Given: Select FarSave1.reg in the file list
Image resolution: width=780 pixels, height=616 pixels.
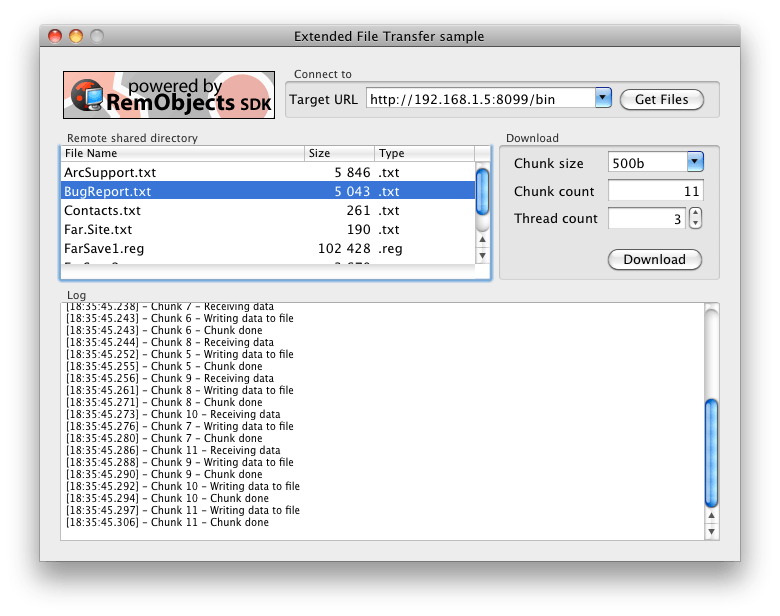Looking at the screenshot, I should (x=268, y=248).
